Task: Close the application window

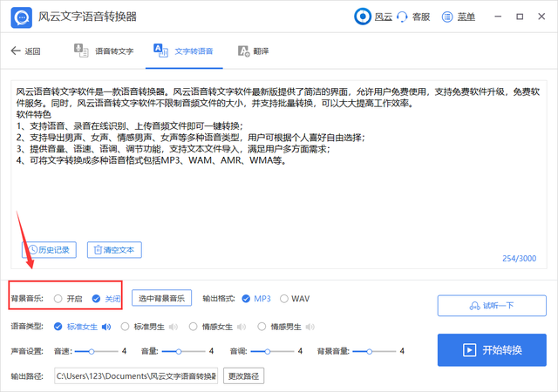Action: click(541, 17)
